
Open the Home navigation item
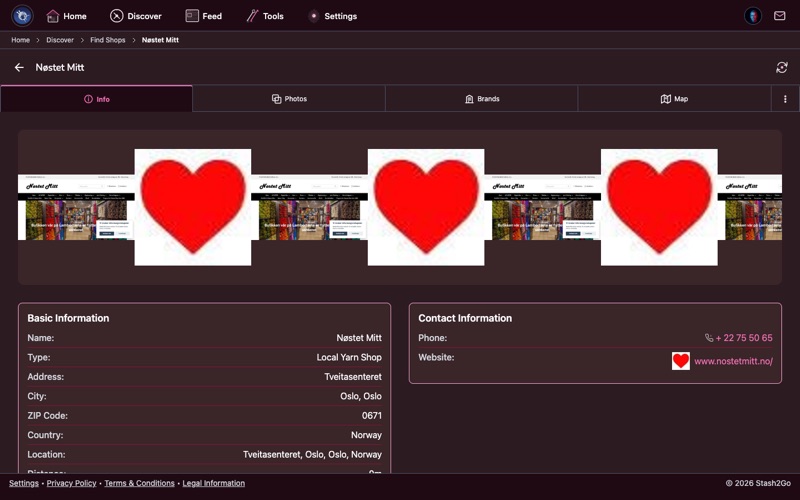pyautogui.click(x=66, y=16)
